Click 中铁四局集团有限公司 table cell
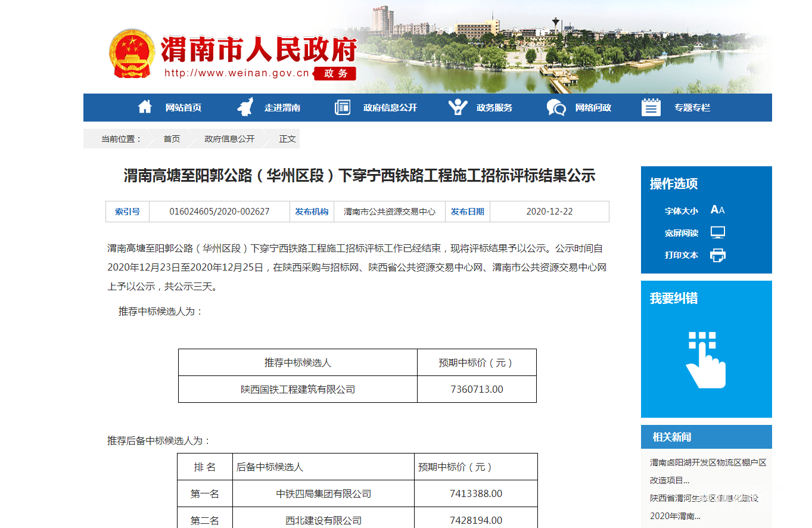The image size is (812, 528). pyautogui.click(x=323, y=493)
